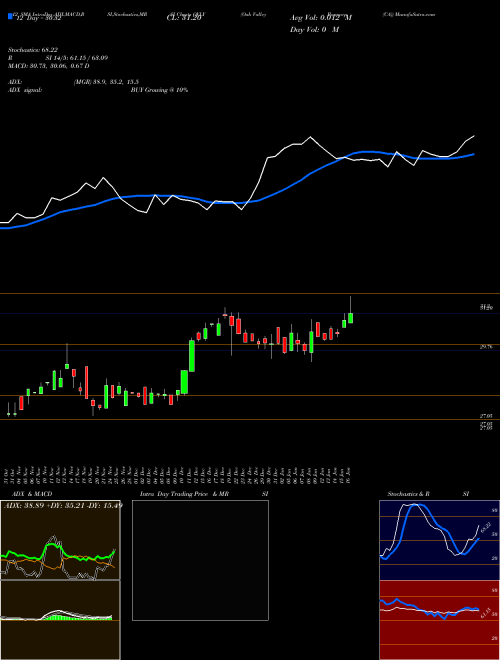500x660 pixels.
Task: Click the 'SI 14/3: 61.15 / 63.09' value
Action: (77, 58)
